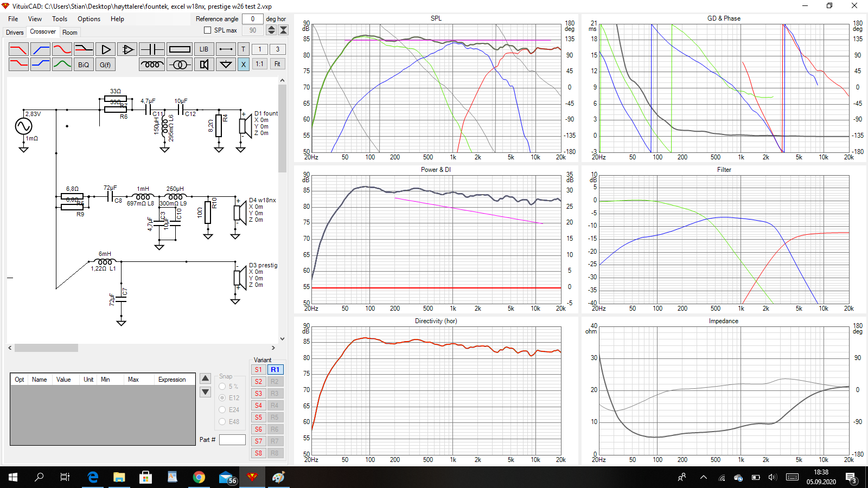Open Google Chrome from the taskbar
The height and width of the screenshot is (488, 868).
click(x=199, y=477)
